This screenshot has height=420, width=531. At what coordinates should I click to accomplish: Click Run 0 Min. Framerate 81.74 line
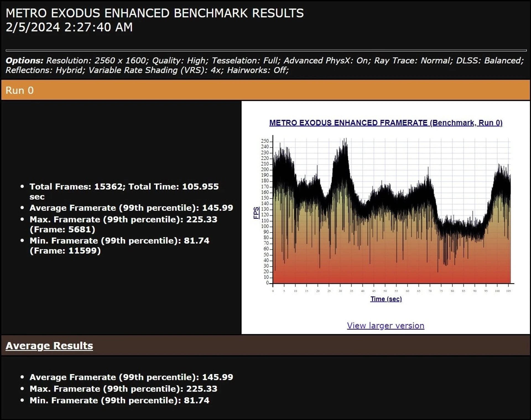click(x=119, y=246)
